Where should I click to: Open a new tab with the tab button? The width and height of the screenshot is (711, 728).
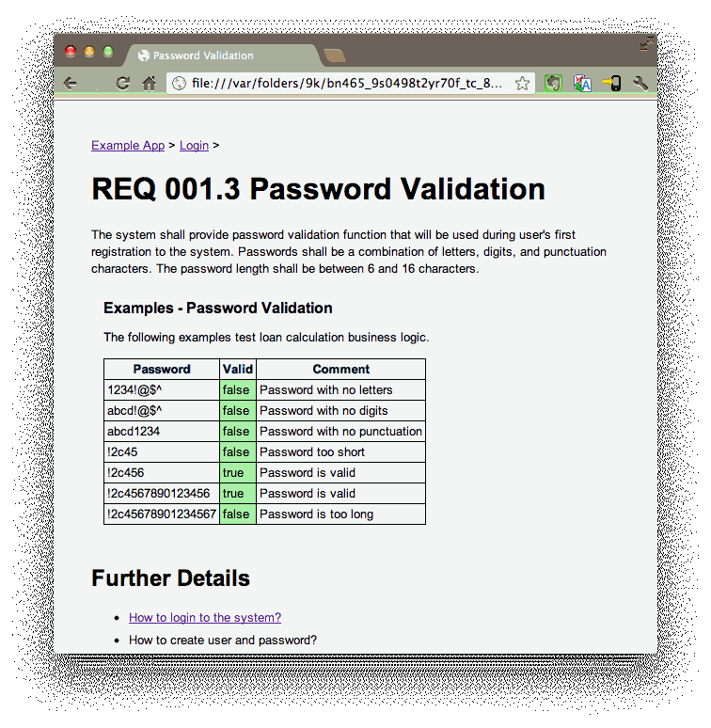point(334,55)
